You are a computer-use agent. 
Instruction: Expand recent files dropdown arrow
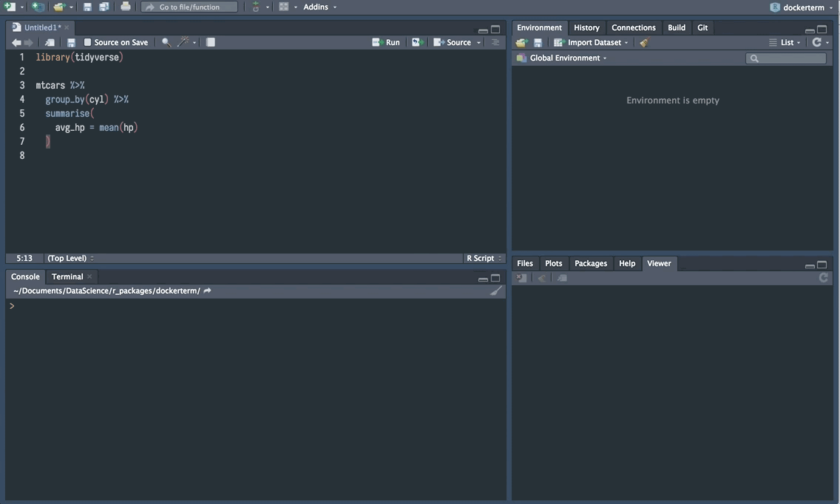coord(71,7)
